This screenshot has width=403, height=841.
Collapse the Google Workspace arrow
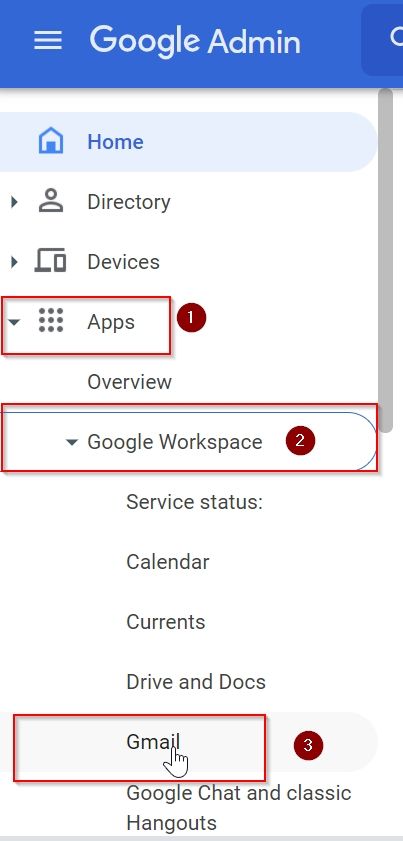[71, 442]
